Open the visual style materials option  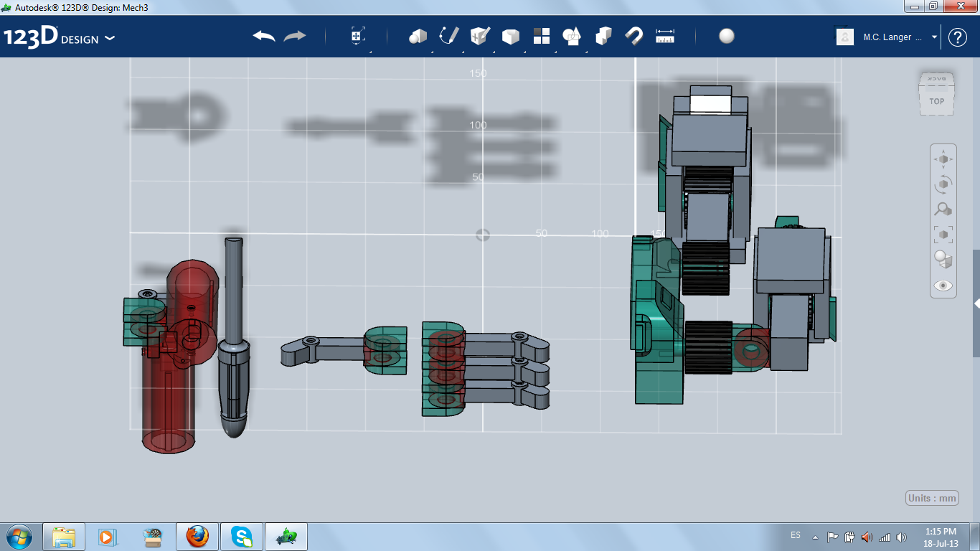pos(943,260)
